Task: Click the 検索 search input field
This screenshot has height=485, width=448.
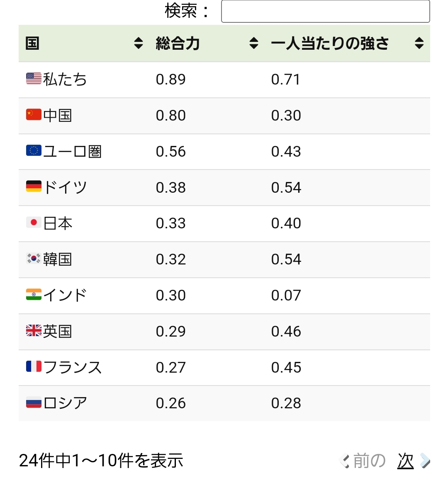Action: pyautogui.click(x=325, y=11)
